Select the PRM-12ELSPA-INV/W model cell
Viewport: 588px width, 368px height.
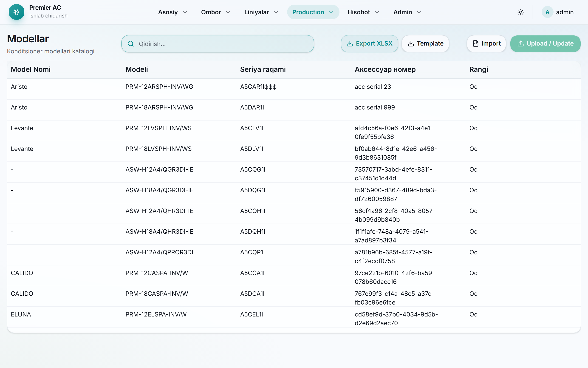click(x=156, y=314)
